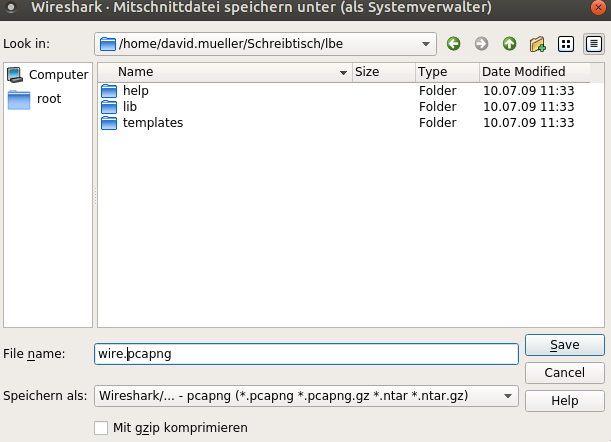Click the folder icon in the Look in path
The height and width of the screenshot is (442, 611).
[108, 44]
